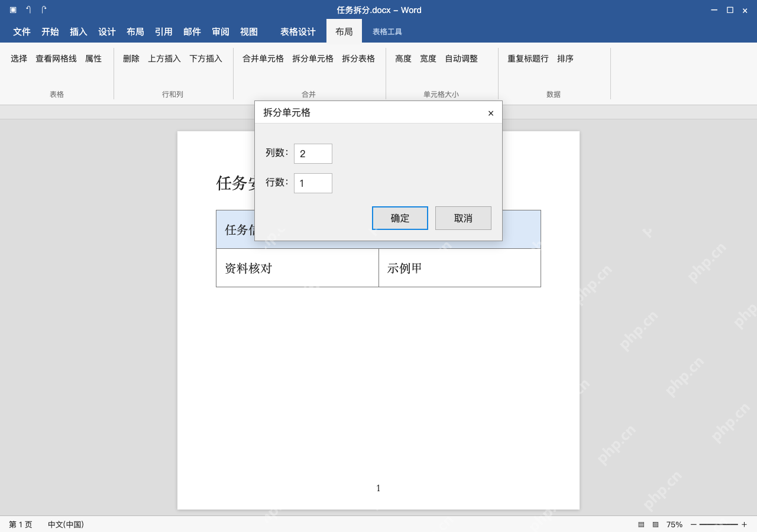Click 合并单元格
This screenshot has height=532, width=757.
(x=263, y=59)
